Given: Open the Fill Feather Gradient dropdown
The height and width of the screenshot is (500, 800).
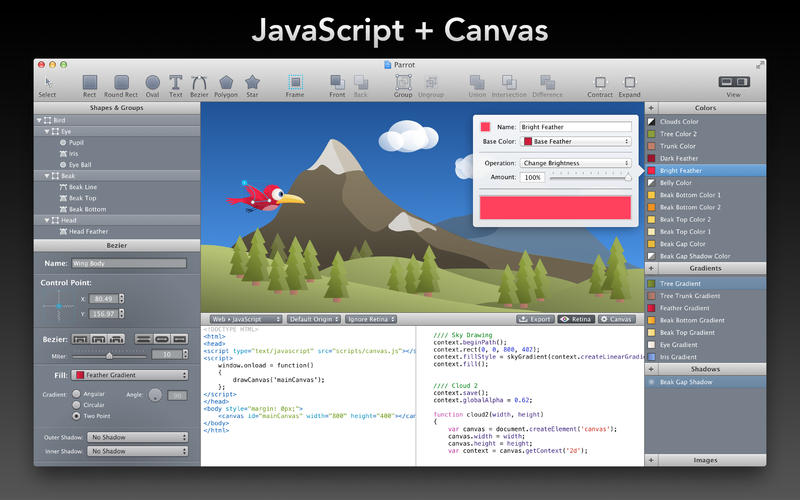Looking at the screenshot, I should (x=130, y=375).
